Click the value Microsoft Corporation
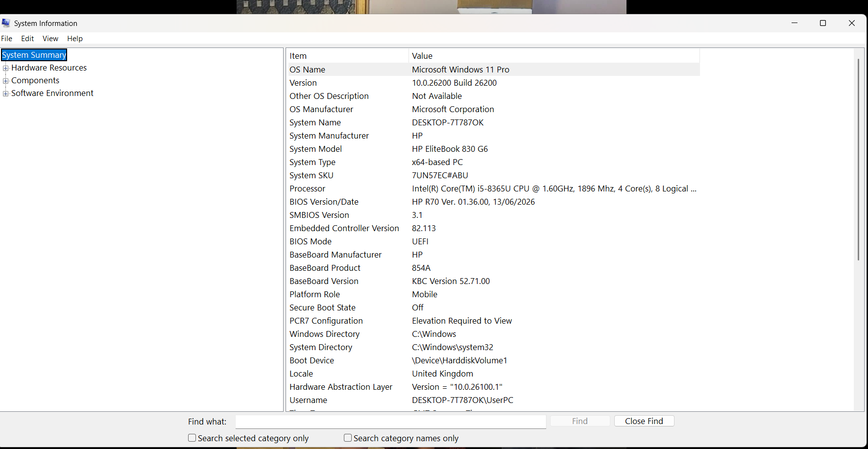Viewport: 868px width, 449px height. coord(453,109)
